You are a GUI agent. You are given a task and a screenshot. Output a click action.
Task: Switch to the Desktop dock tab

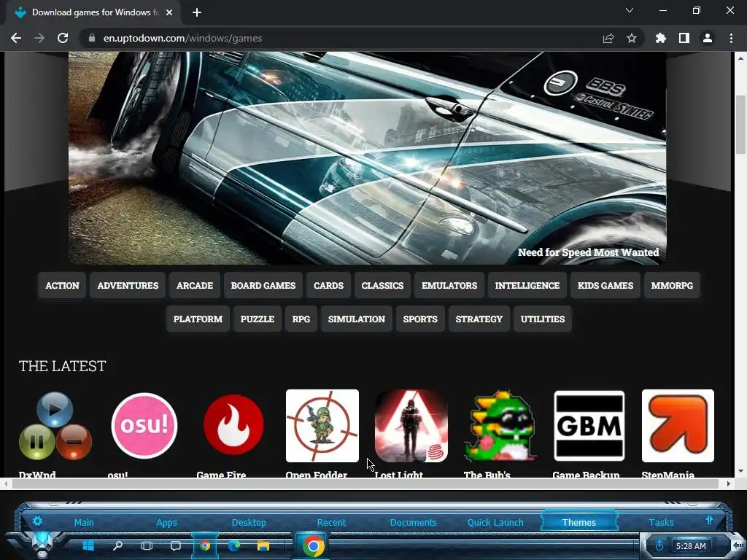tap(249, 522)
